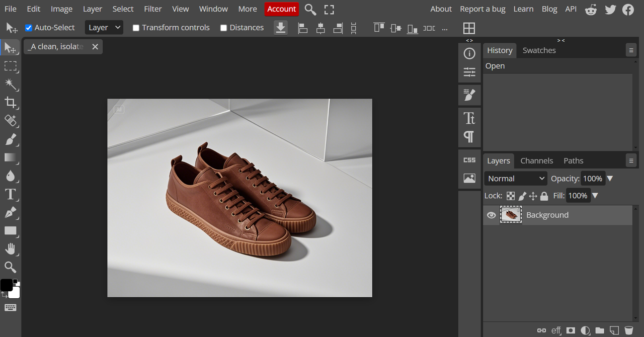Open the Opacity slider arrow
The image size is (644, 337).
pos(610,179)
